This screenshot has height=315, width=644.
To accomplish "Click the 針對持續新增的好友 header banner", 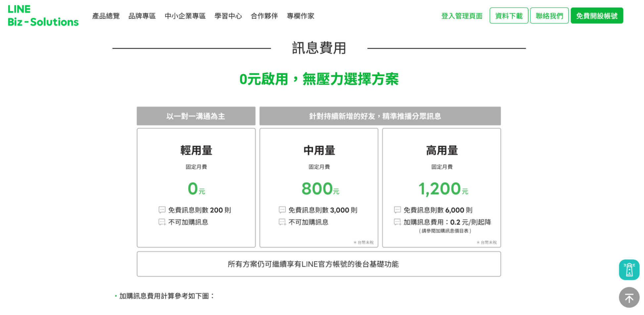I will [x=380, y=116].
